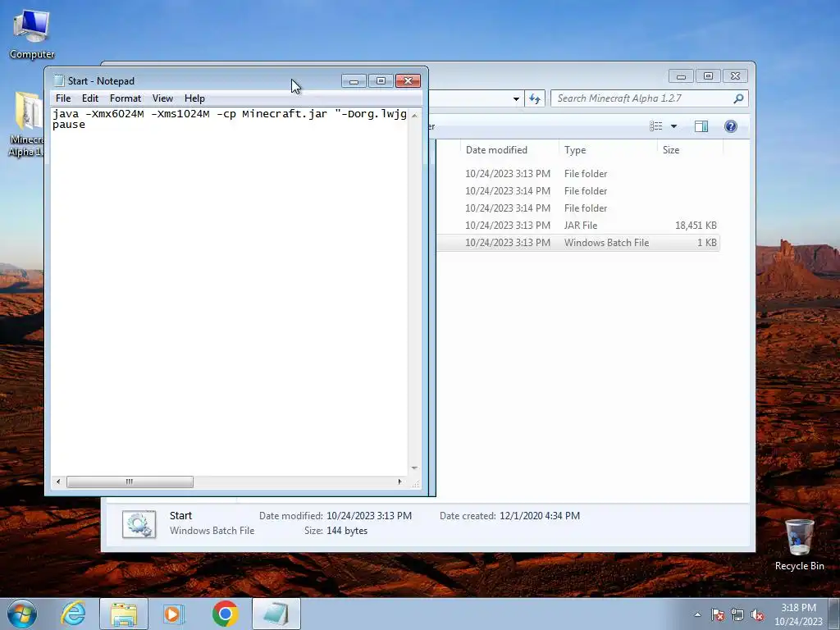The image size is (840, 630).
Task: Select the JAR File row in Explorer
Action: tap(578, 226)
